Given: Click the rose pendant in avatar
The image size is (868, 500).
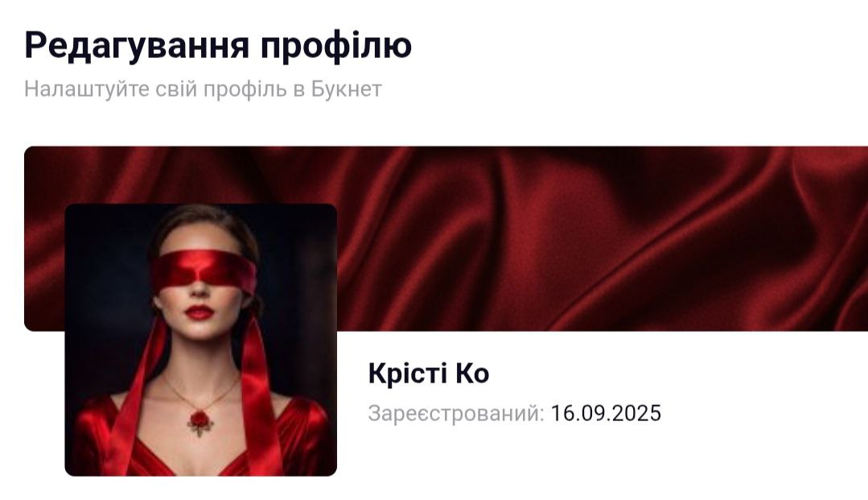Looking at the screenshot, I should [x=200, y=422].
